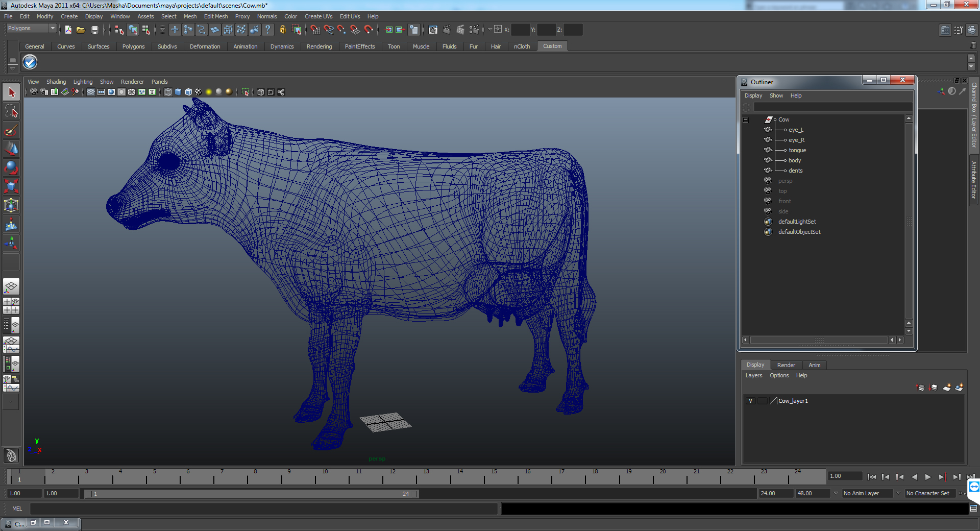980x531 pixels.
Task: Switch to the Render tab in the Layer Editor
Action: (x=786, y=365)
